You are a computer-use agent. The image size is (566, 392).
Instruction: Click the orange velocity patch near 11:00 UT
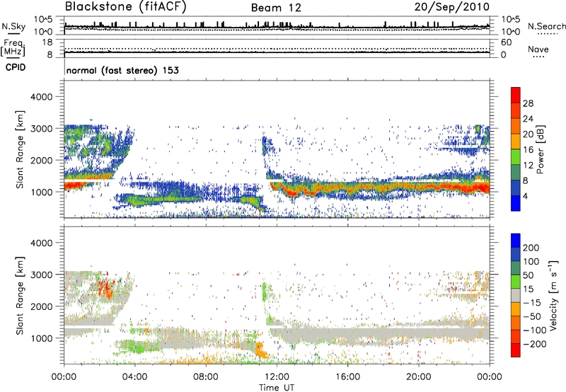[x=260, y=350]
